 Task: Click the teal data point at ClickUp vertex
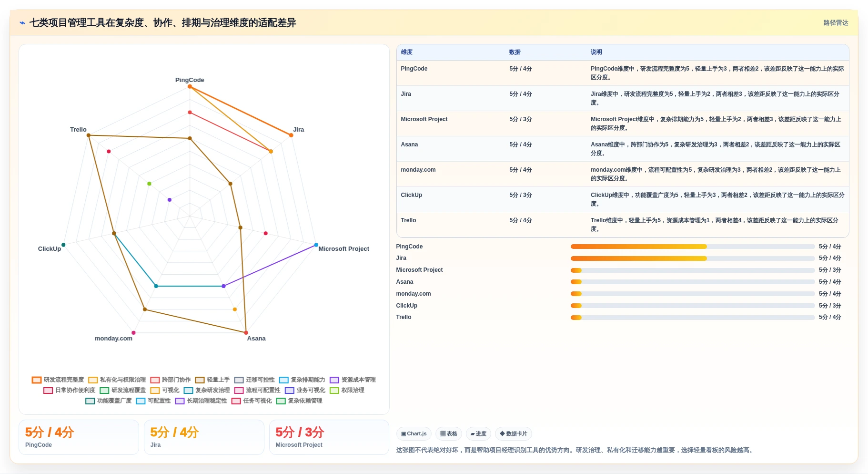[63, 245]
